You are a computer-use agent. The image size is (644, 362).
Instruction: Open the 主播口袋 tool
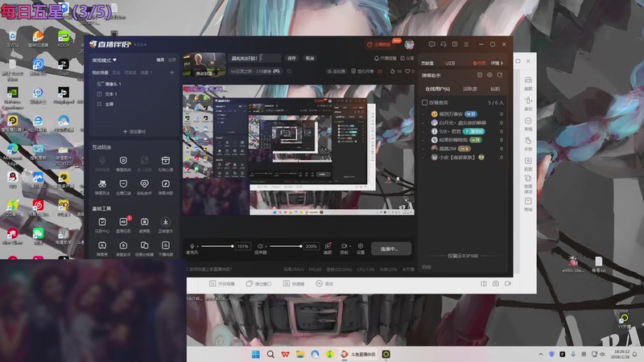pyautogui.click(x=123, y=187)
